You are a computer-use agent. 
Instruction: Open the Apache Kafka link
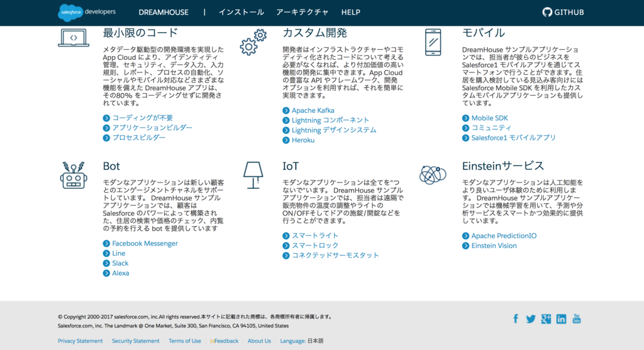pyautogui.click(x=313, y=110)
